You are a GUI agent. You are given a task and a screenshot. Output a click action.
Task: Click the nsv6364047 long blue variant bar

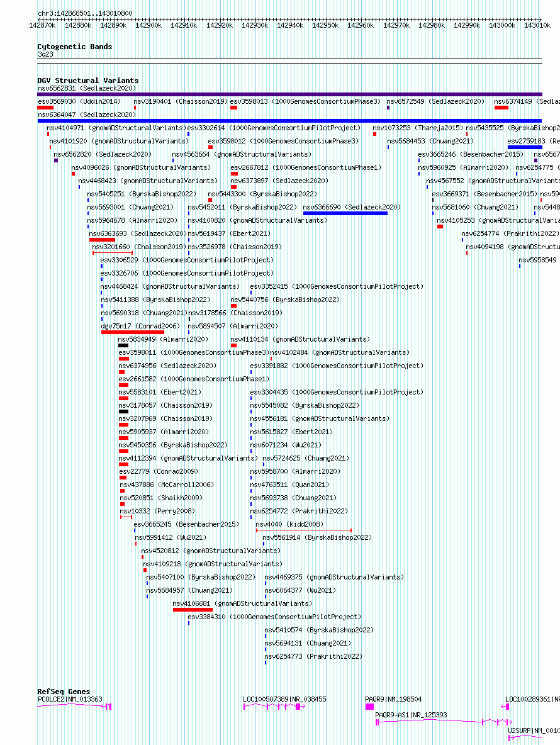(289, 121)
